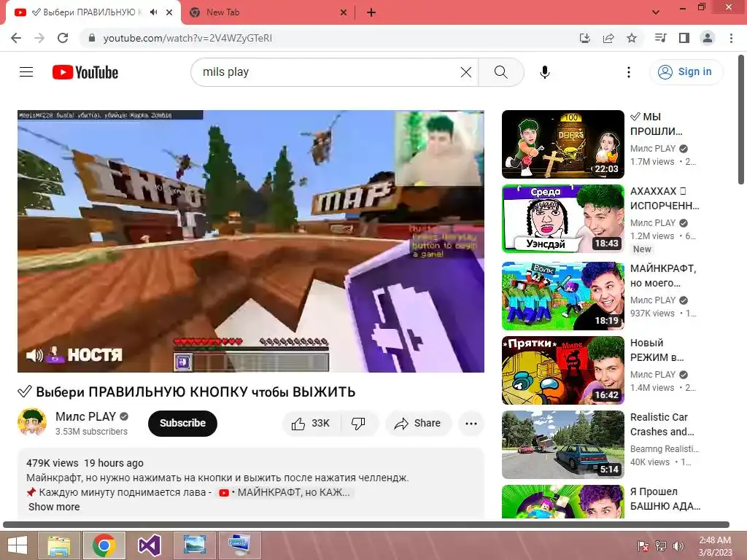Go forward with the browser arrow
Screen dimensions: 747x560
coord(39,38)
